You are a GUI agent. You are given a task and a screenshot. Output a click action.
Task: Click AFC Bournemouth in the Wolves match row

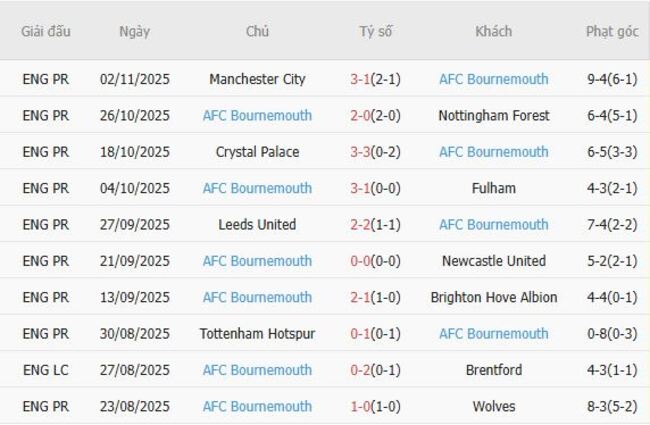pyautogui.click(x=257, y=407)
